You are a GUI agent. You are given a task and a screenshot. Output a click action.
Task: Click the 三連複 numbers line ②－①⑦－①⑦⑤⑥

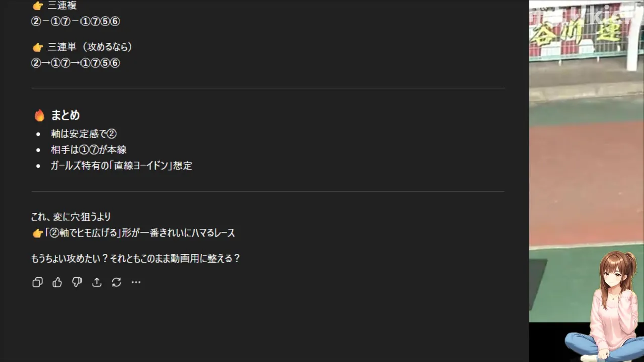coord(75,22)
